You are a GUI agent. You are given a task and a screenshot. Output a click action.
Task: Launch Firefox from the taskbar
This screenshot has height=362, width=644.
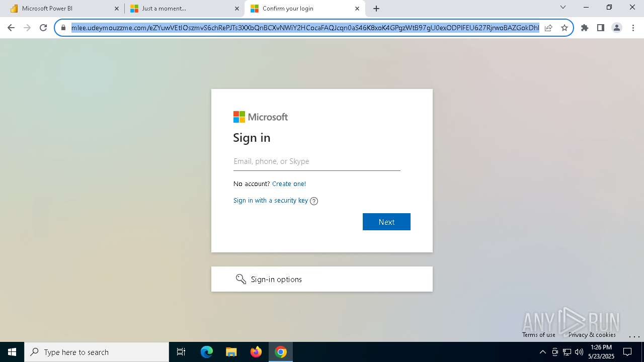tap(256, 352)
